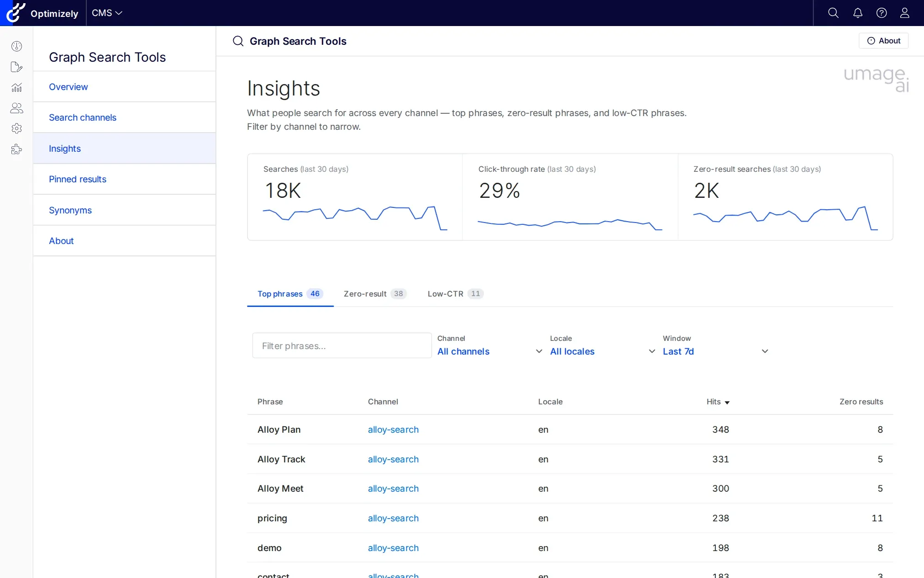
Task: Click the 2K zero-result figure
Action: 706,191
